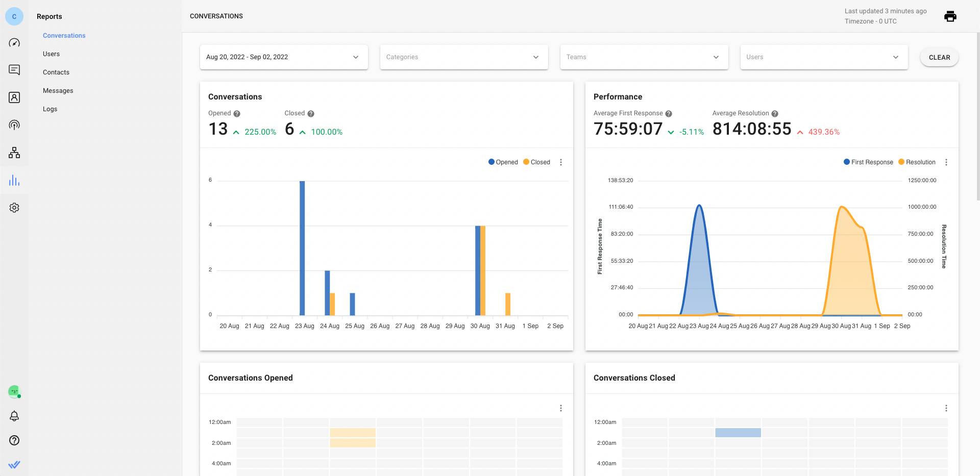Select Contacts in Reports menu
The image size is (980, 476).
pyautogui.click(x=56, y=72)
